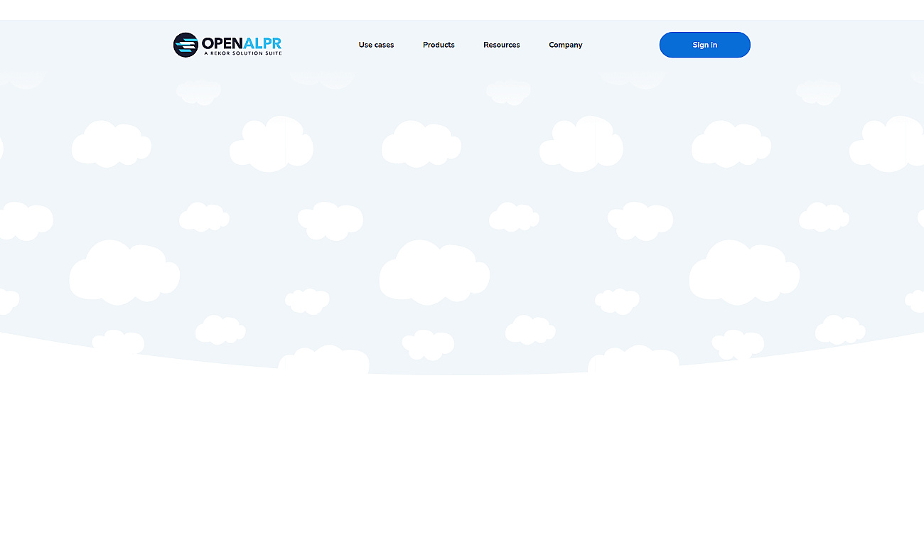The image size is (924, 560).
Task: Click the OpenALPR logo
Action: point(227,45)
